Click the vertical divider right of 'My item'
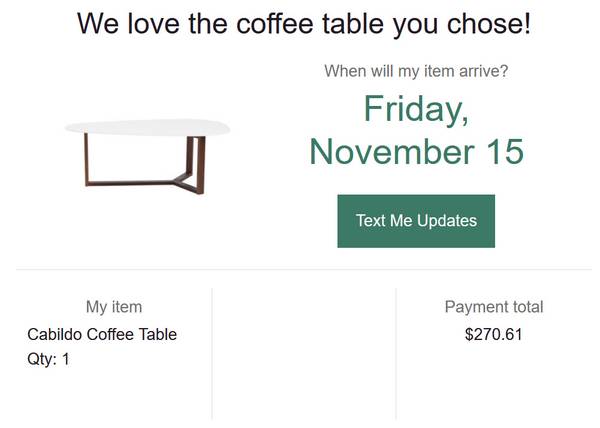Screen dimensions: 600x428 [212, 352]
